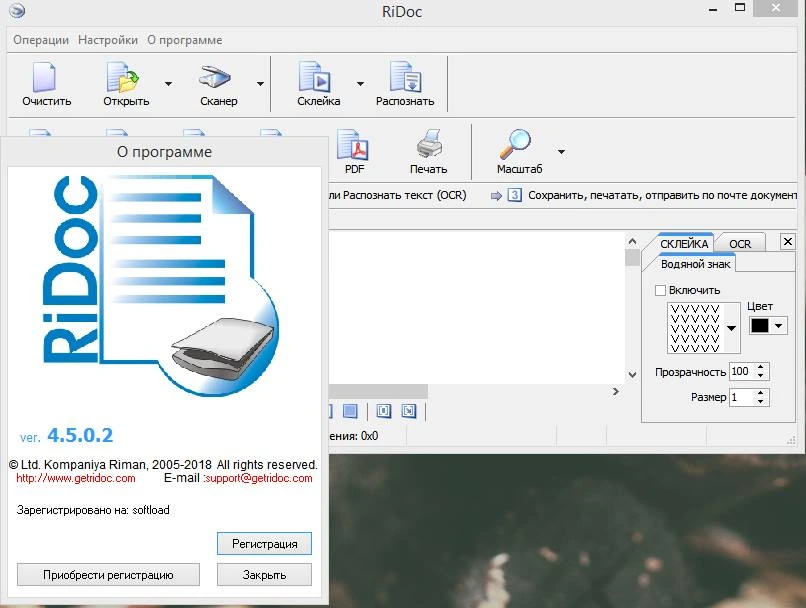Open the watermark pattern dropdown
Screen dimensions: 806x608
tap(731, 328)
